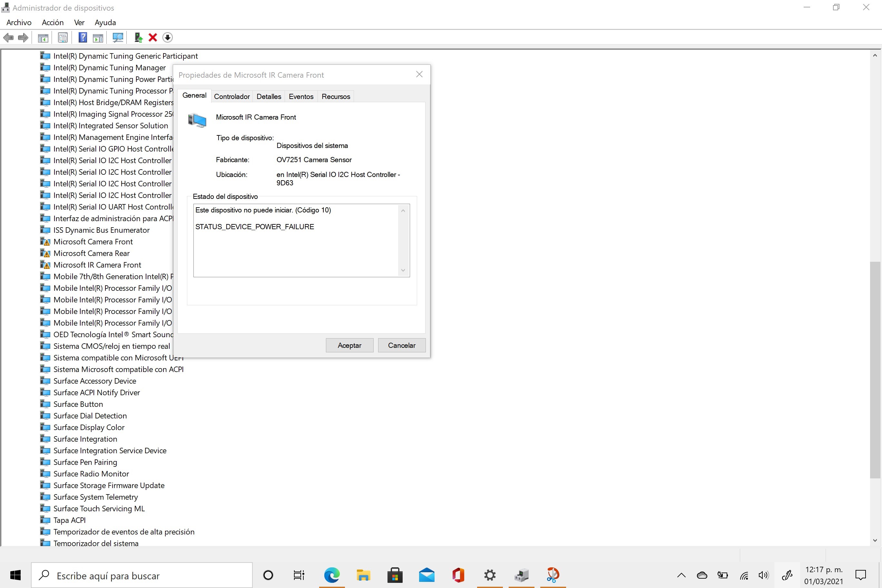Switch to the Controlador tab
This screenshot has width=882, height=588.
(232, 96)
